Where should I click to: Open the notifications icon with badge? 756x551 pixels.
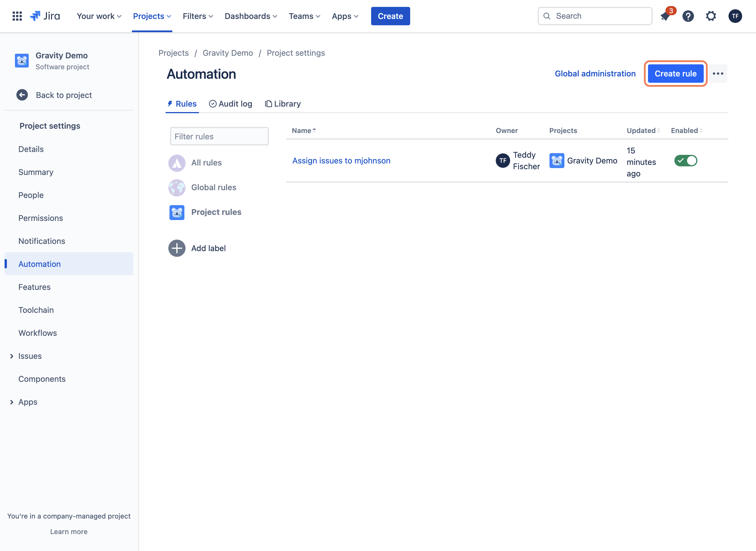[665, 16]
